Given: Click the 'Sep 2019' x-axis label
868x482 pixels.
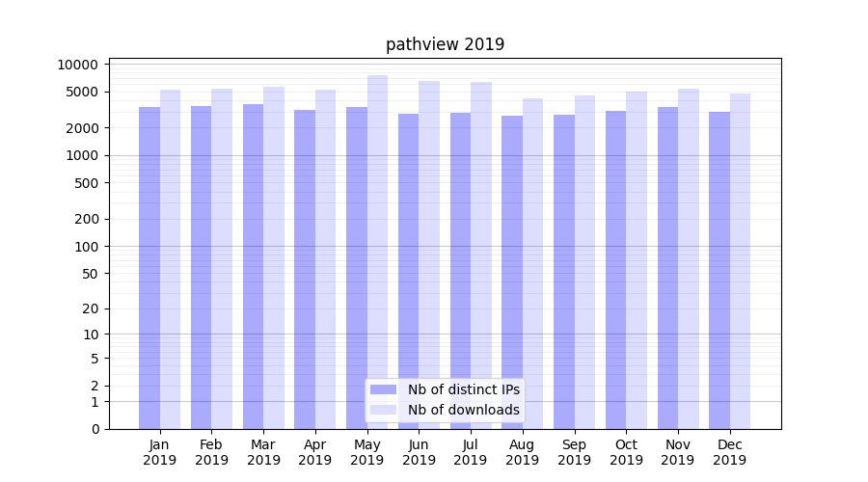Looking at the screenshot, I should pos(574,452).
